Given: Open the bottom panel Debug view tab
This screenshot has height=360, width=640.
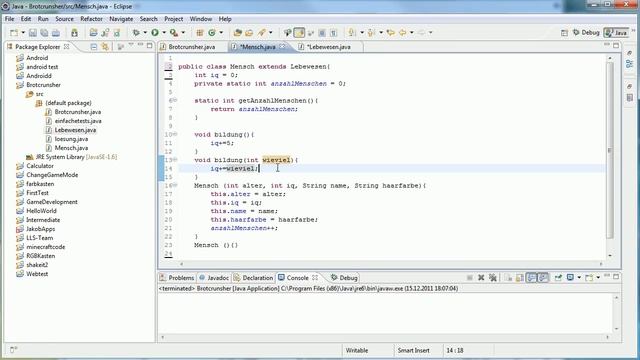Looking at the screenshot, I should (x=344, y=278).
